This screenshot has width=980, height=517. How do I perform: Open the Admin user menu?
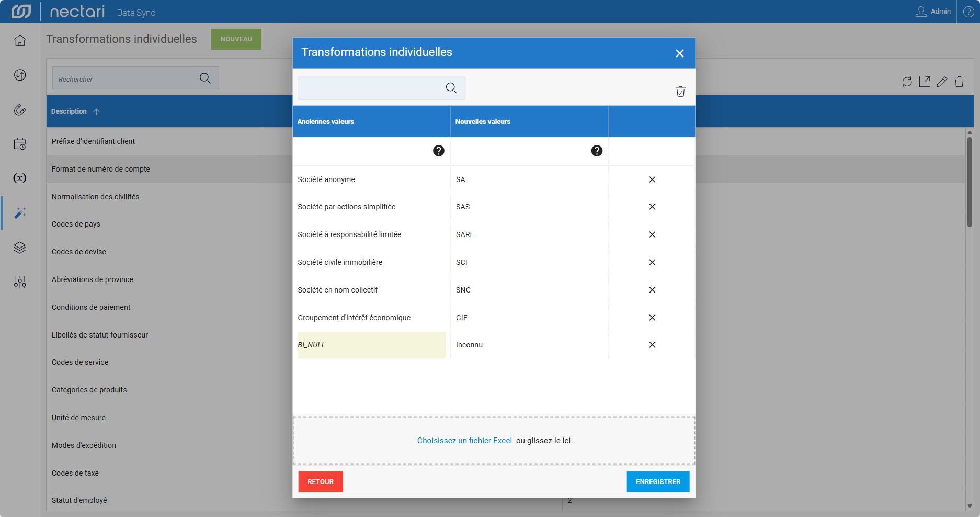[933, 12]
